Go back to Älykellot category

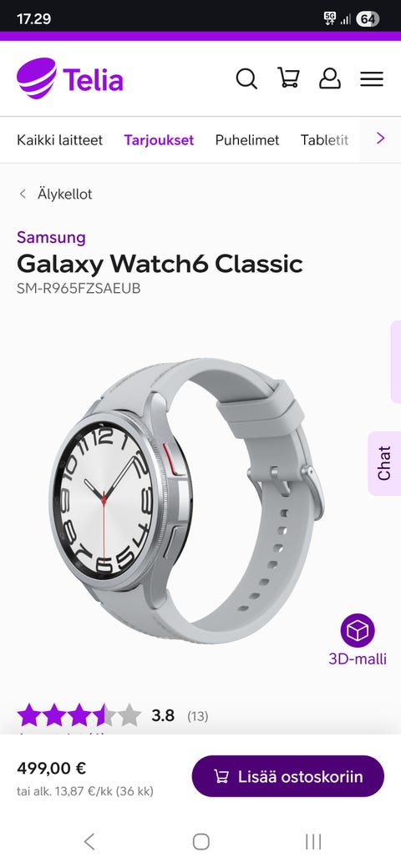55,194
